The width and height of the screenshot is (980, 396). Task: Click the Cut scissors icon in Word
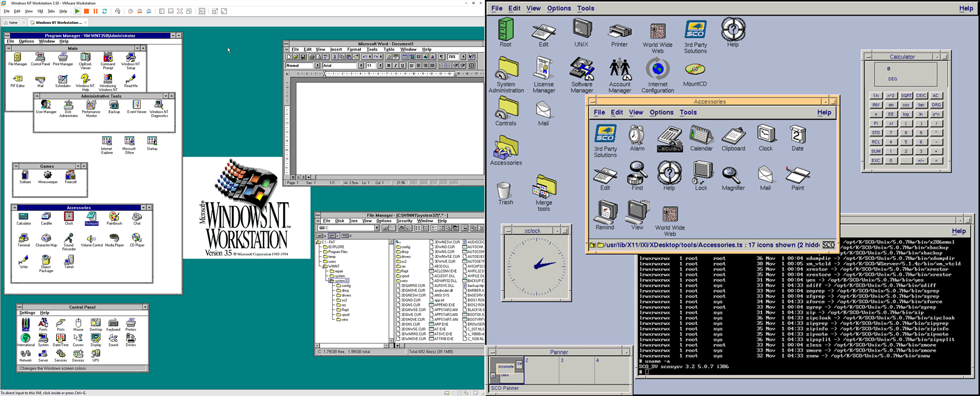click(335, 57)
